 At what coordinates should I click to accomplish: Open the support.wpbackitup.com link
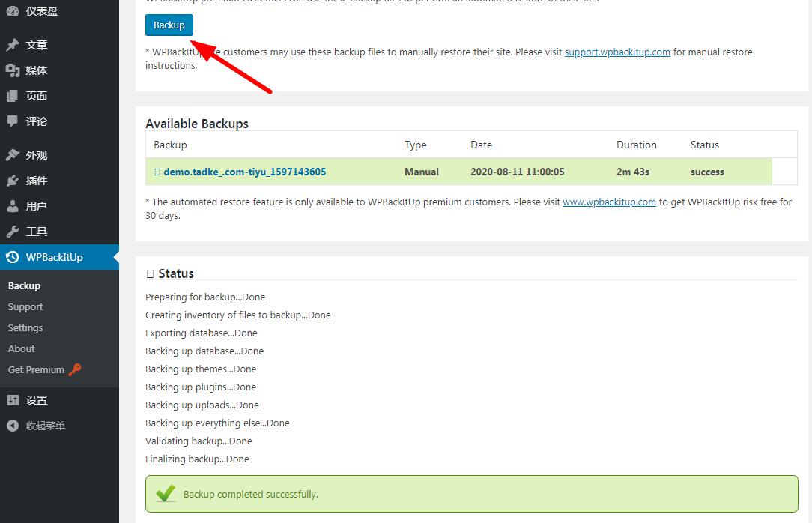pos(617,52)
